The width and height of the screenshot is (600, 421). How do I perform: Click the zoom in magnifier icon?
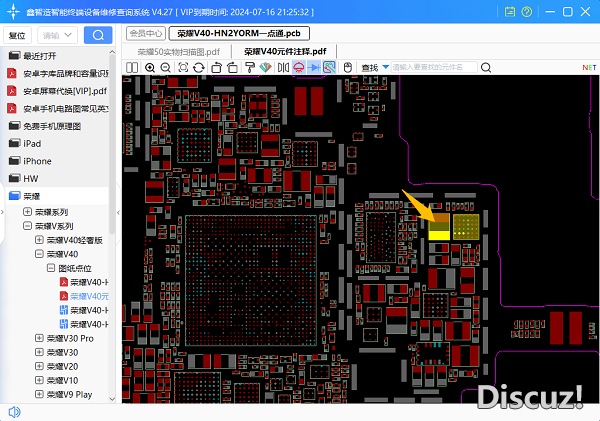(x=150, y=68)
